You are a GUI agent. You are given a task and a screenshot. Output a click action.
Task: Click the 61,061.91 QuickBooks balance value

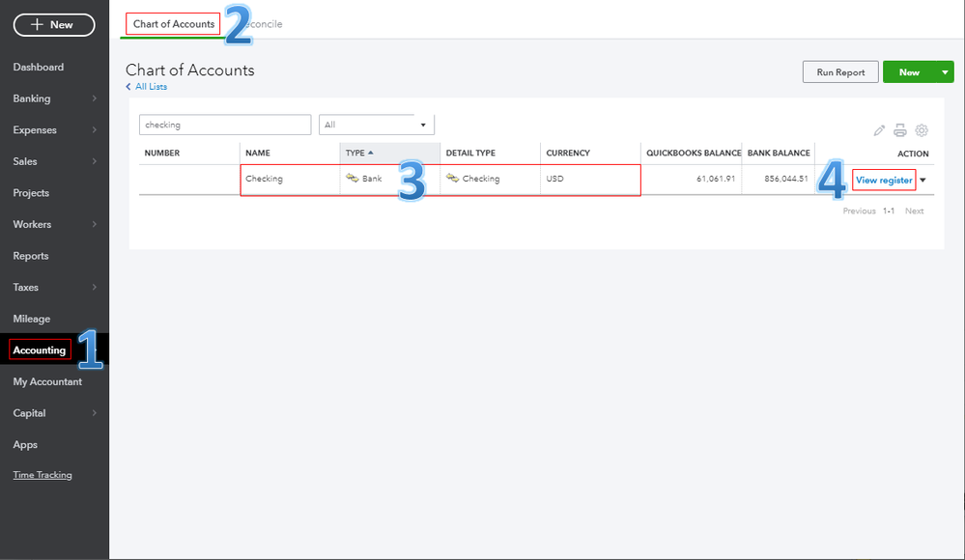pos(716,179)
